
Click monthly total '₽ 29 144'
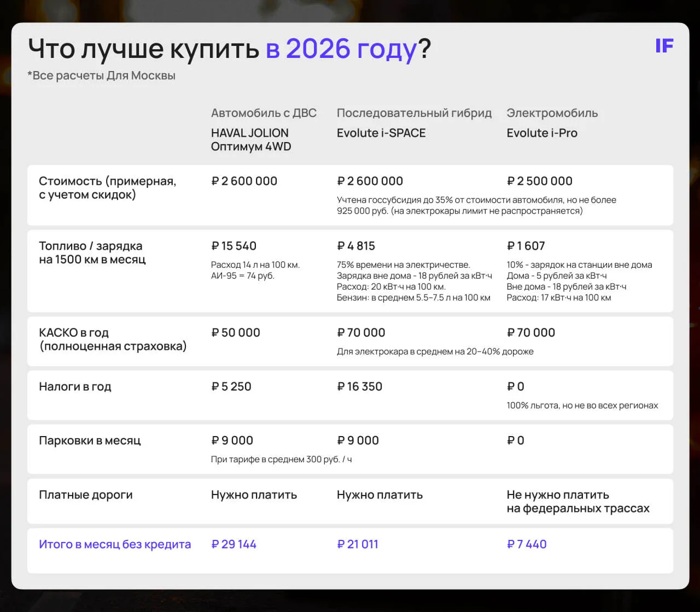coord(234,544)
